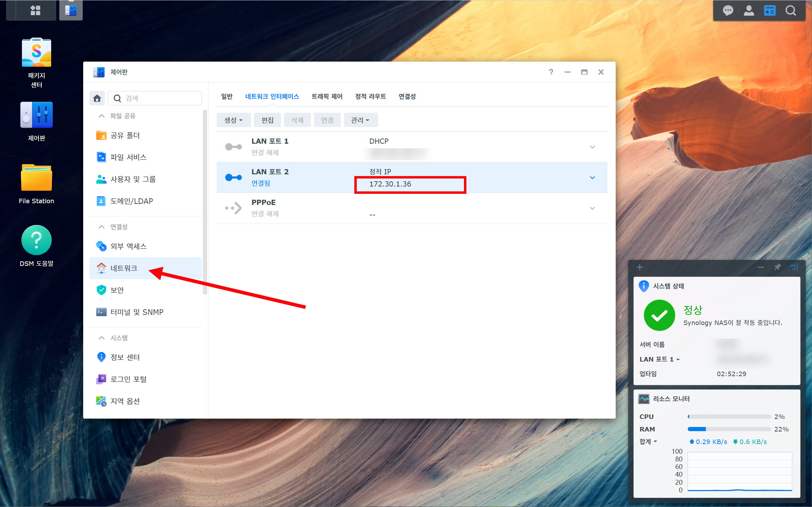Screen dimensions: 812x507
Task: Pin the widget panel
Action: tap(777, 267)
